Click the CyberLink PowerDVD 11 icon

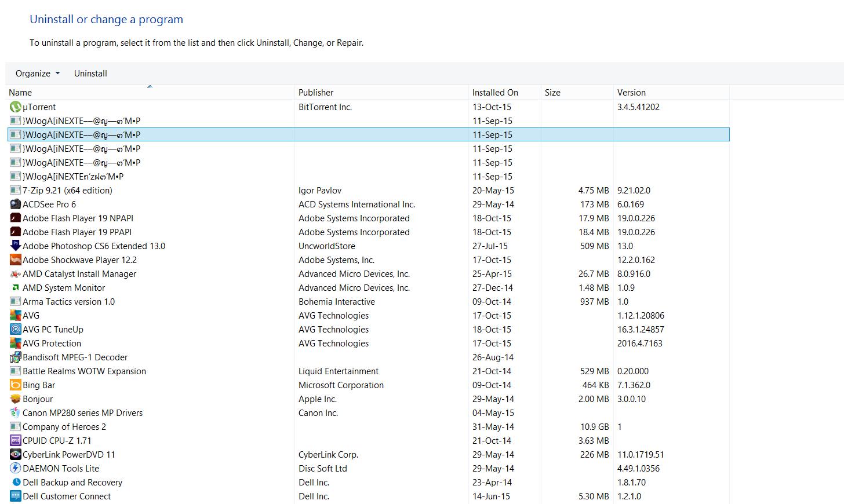pyautogui.click(x=16, y=455)
